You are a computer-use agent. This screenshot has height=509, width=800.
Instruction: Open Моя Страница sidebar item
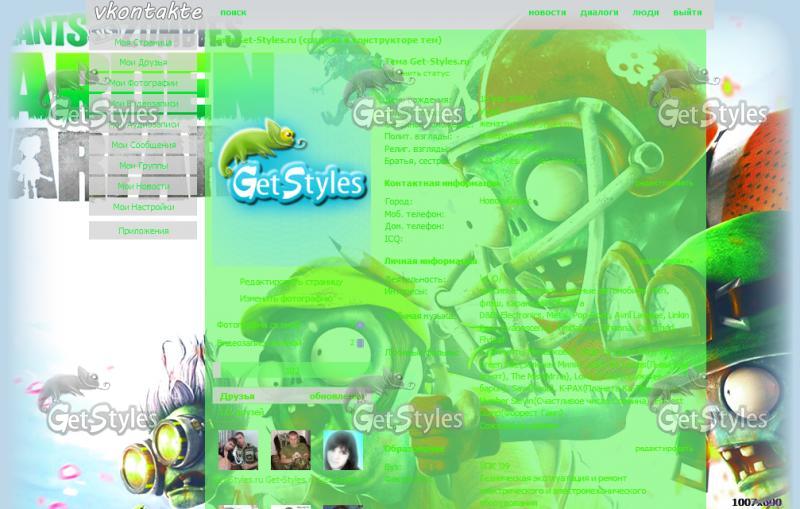143,43
